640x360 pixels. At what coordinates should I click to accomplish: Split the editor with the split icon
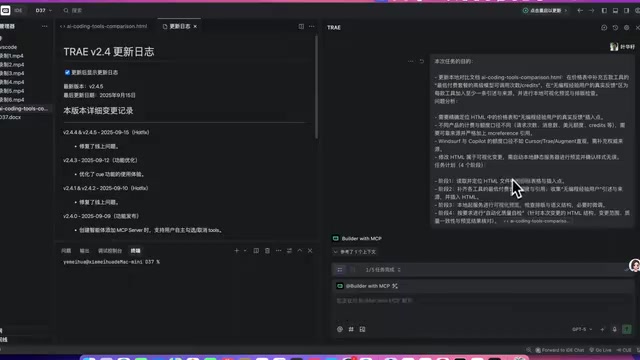click(x=301, y=26)
